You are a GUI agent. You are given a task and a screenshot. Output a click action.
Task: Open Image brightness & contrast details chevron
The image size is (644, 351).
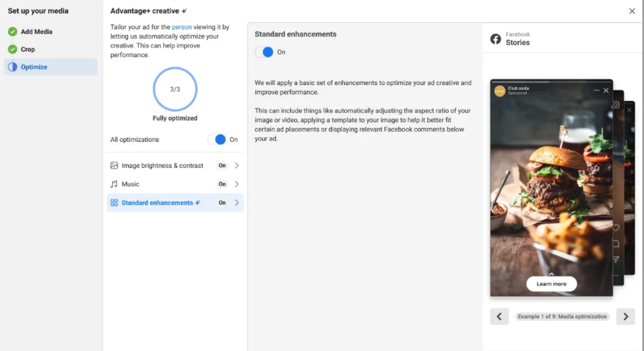click(236, 165)
